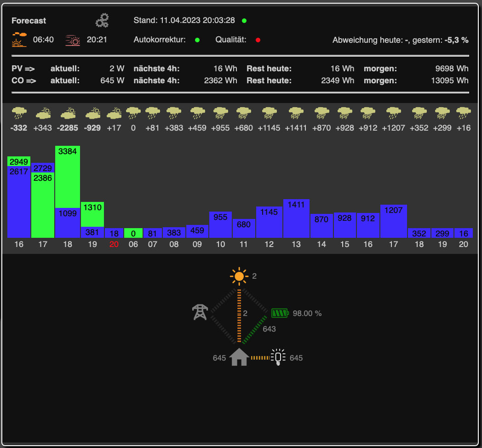Click the rain icon above +383
Viewport: 482px width, 448px height.
(x=174, y=113)
